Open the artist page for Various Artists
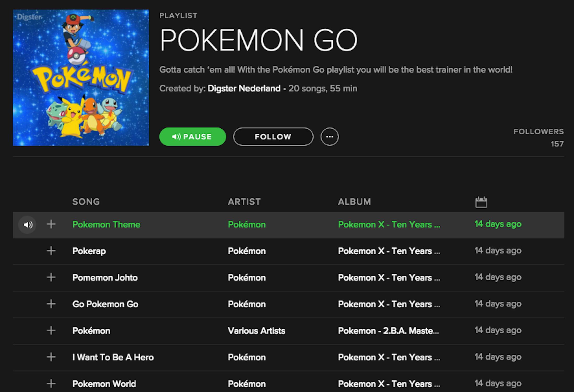574x392 pixels. [x=256, y=330]
